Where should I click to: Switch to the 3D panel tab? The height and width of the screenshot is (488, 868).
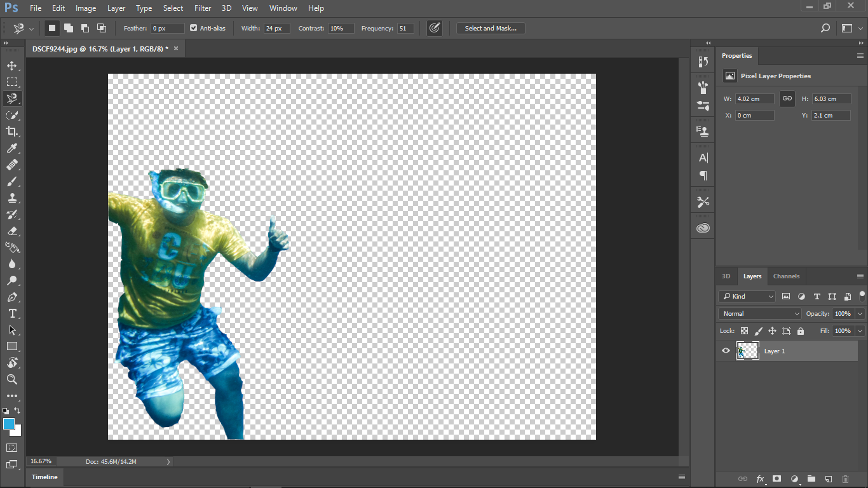click(726, 276)
